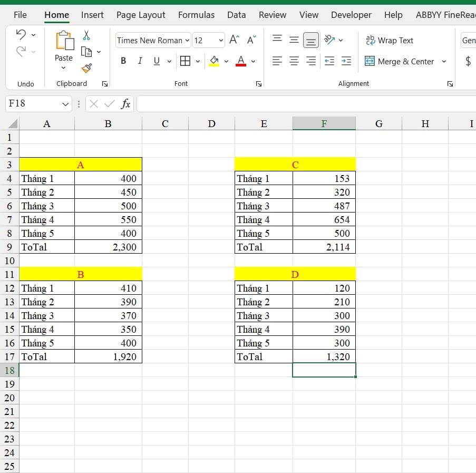Click the Insert Function fx icon
This screenshot has height=473, width=476.
[x=125, y=104]
